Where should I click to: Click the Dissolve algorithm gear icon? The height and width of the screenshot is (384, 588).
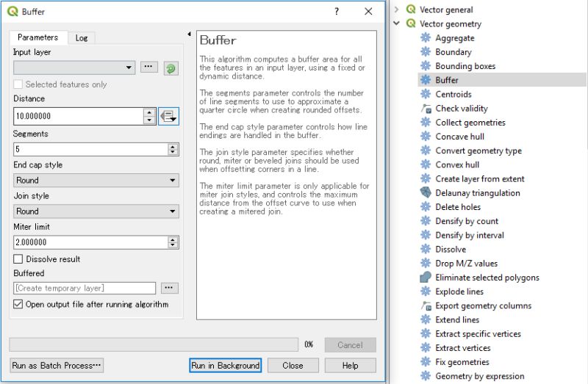point(426,249)
